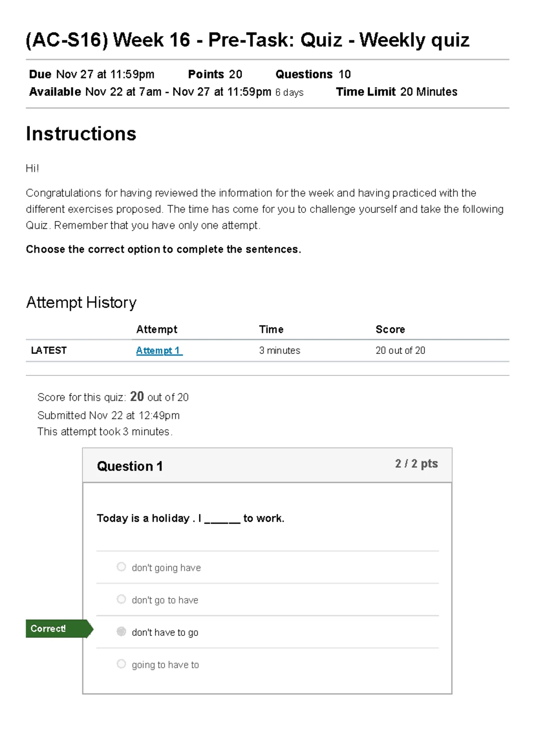
Task: Click the "3 minutes" attempt time cell
Action: (x=279, y=351)
